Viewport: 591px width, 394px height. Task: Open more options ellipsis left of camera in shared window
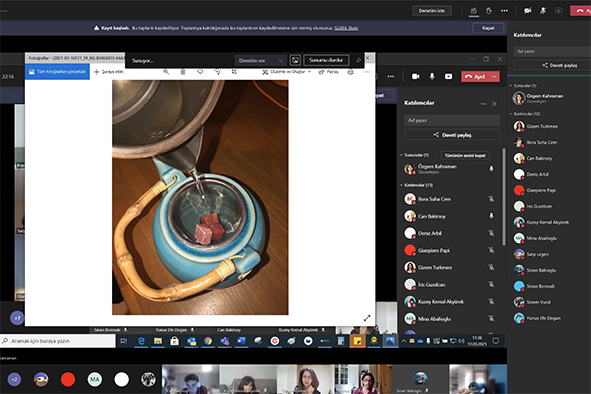tap(391, 77)
